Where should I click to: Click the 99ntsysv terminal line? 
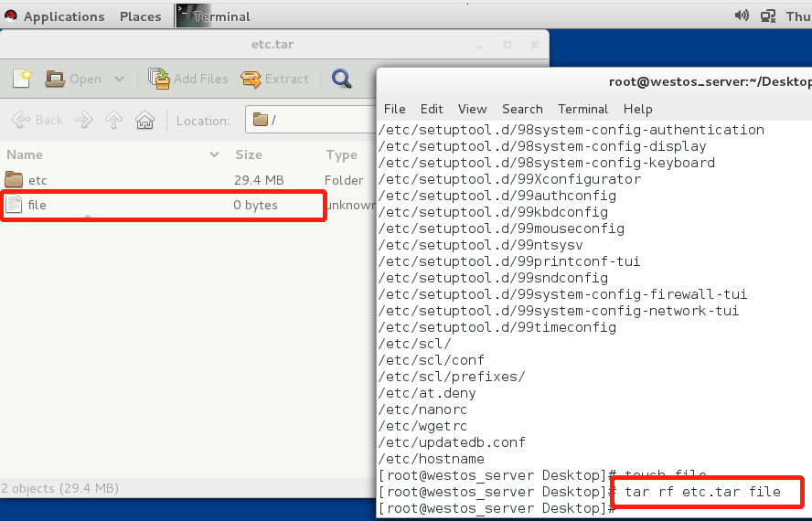(481, 245)
